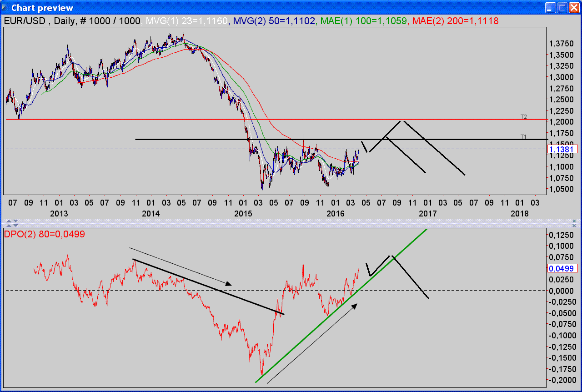Screen dimensions: 582x392
Task: Click the down arrow on the upper splitter bar
Action: tap(15, 221)
